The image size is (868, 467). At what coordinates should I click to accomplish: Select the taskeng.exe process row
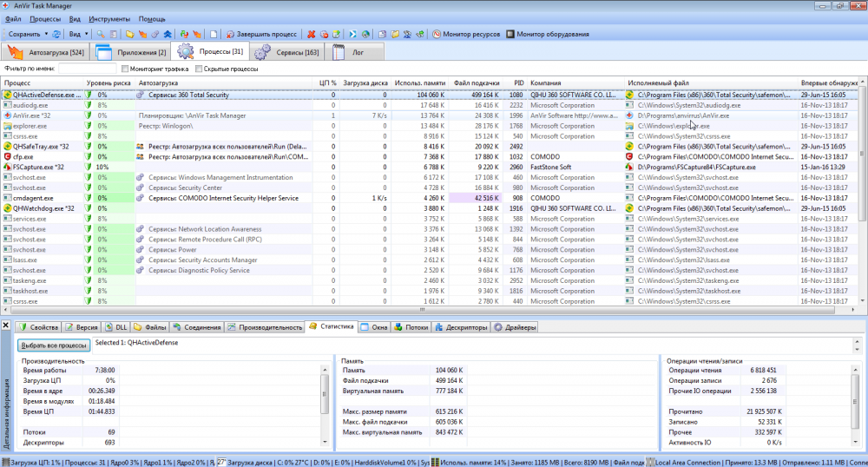point(430,280)
